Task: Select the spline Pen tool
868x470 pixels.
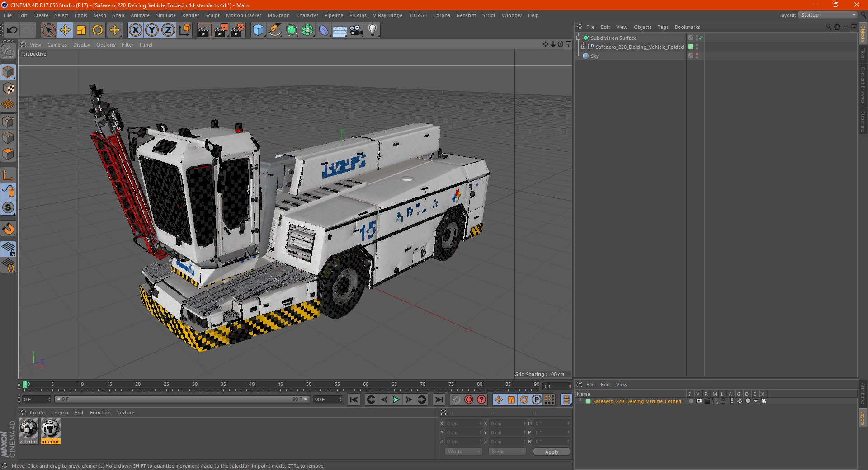Action: coord(274,30)
